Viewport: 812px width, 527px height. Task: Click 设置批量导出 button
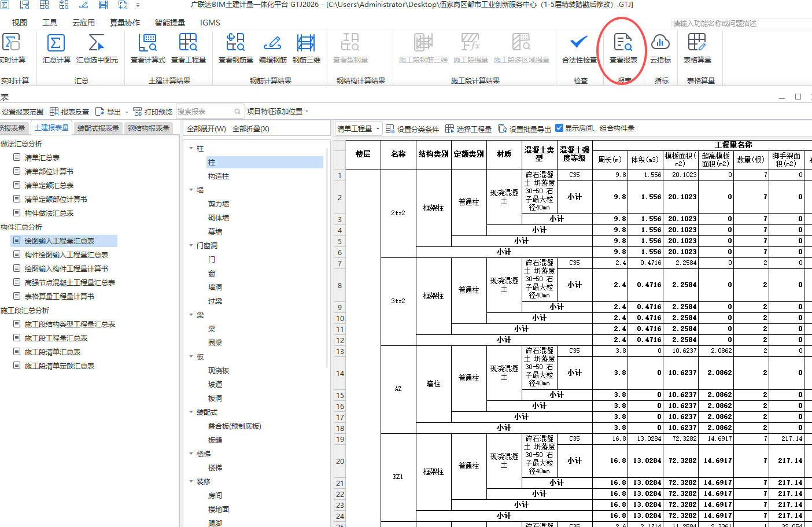click(525, 129)
